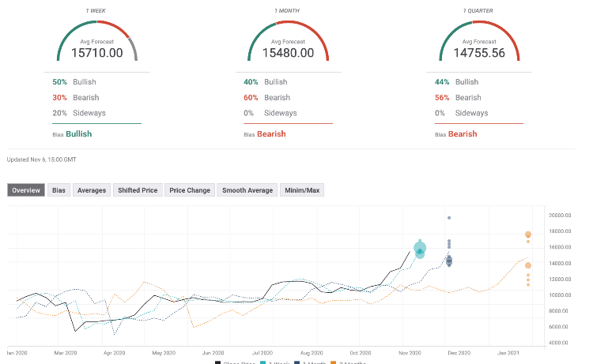This screenshot has height=364, width=593.
Task: Click the large orange dot near 14000
Action: [528, 265]
